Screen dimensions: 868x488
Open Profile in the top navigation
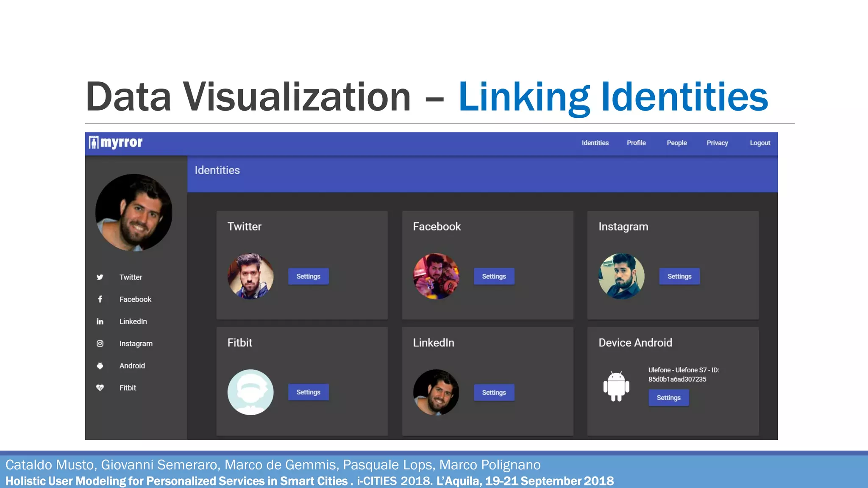tap(636, 143)
